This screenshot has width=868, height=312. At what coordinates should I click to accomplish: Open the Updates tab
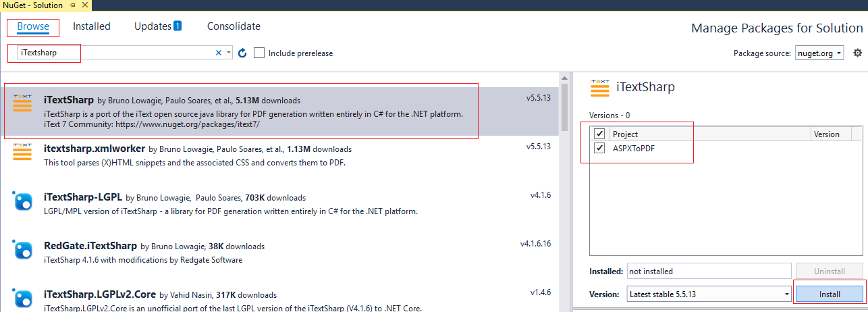(x=153, y=26)
